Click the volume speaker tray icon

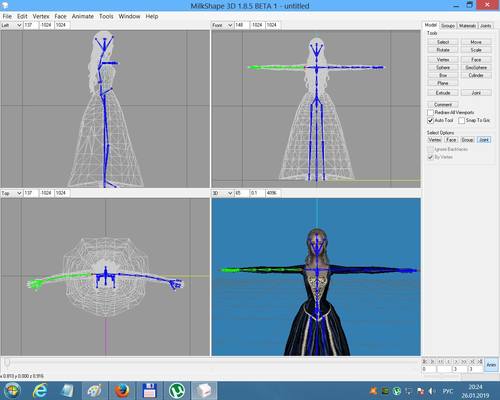431,391
